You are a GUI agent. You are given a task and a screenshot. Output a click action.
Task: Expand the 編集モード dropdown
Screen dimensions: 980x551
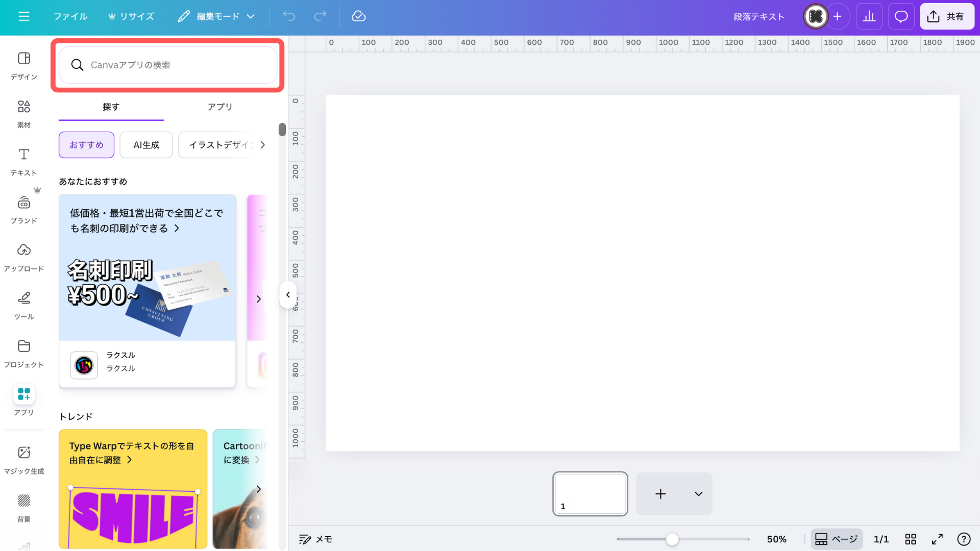tap(216, 16)
